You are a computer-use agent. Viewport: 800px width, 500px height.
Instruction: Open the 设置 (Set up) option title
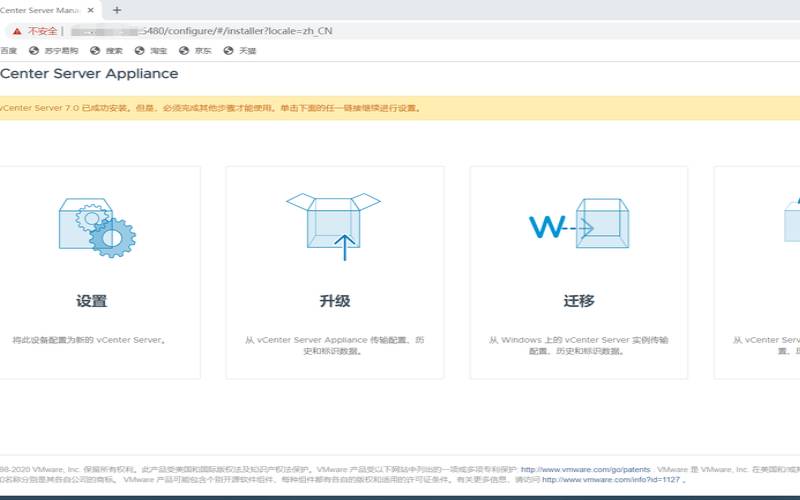click(91, 301)
